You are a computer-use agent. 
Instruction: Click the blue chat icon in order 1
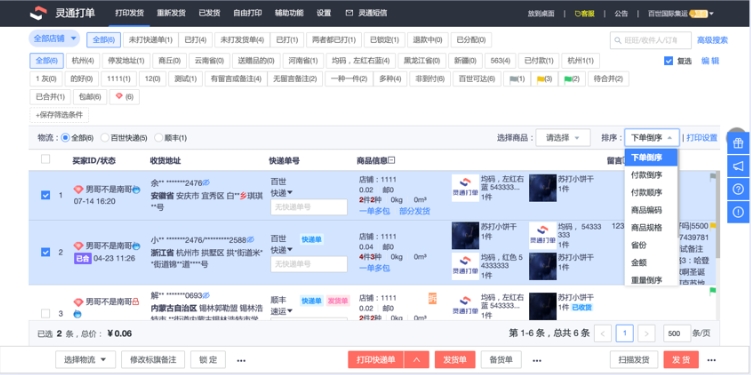(136, 190)
